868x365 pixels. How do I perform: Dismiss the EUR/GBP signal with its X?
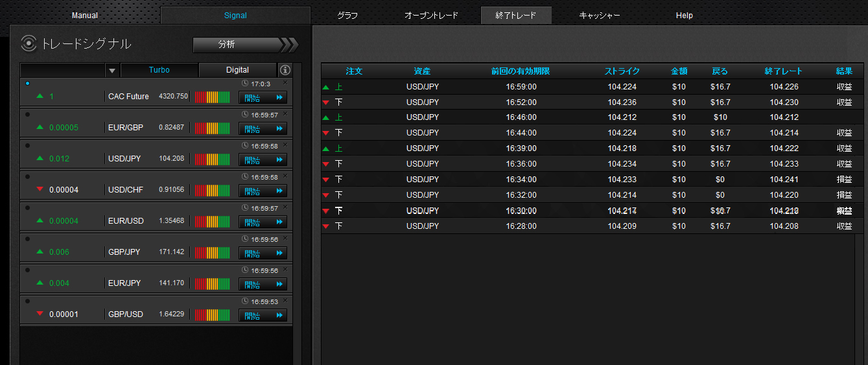(x=285, y=113)
